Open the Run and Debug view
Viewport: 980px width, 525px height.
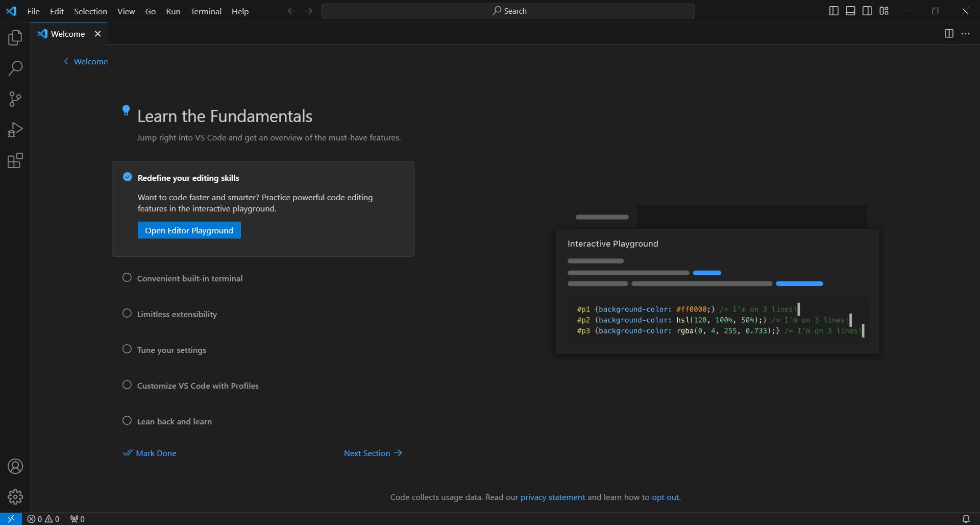tap(15, 129)
